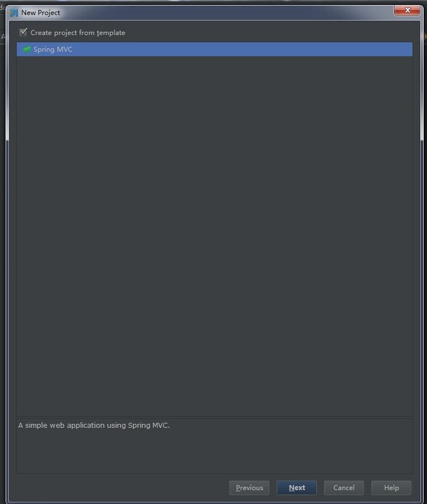The height and width of the screenshot is (504, 427).
Task: Go back using the Previous button
Action: 249,488
